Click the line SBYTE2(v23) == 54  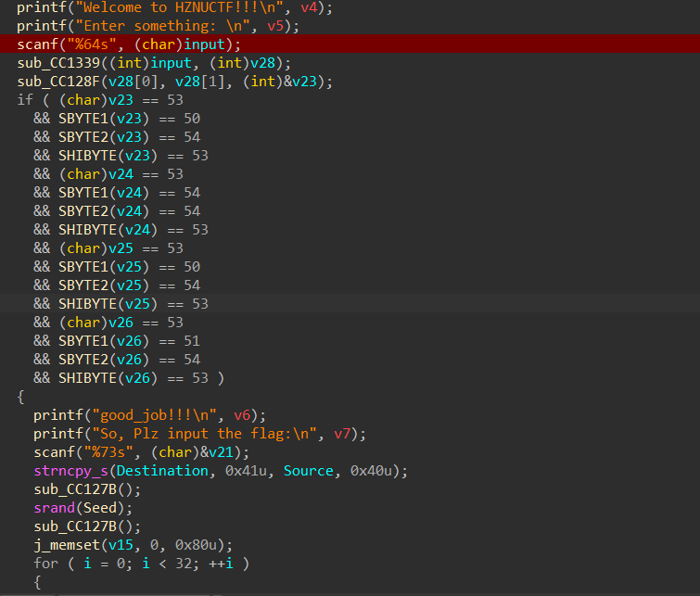[x=129, y=137]
